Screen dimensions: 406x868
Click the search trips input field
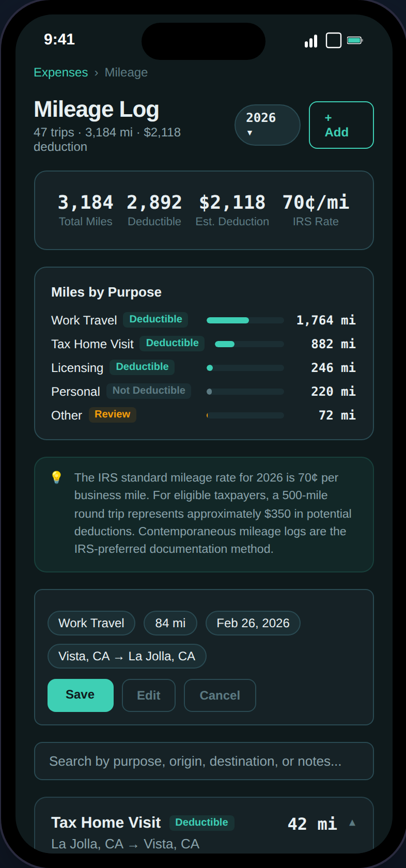(x=203, y=761)
